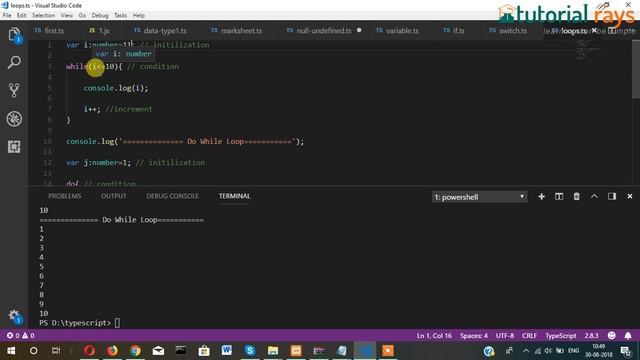The height and width of the screenshot is (360, 640).
Task: Click TypeScript version 2.8.3
Action: point(591,336)
